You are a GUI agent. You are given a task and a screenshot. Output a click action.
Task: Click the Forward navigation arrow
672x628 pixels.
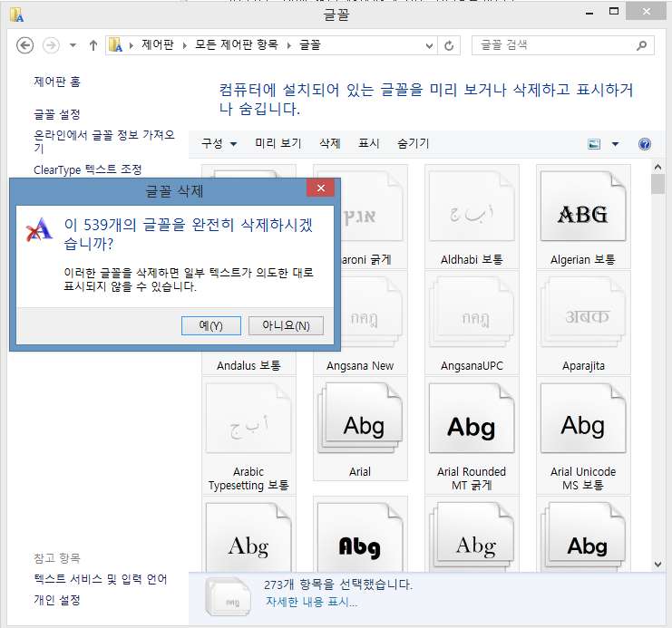tap(51, 45)
